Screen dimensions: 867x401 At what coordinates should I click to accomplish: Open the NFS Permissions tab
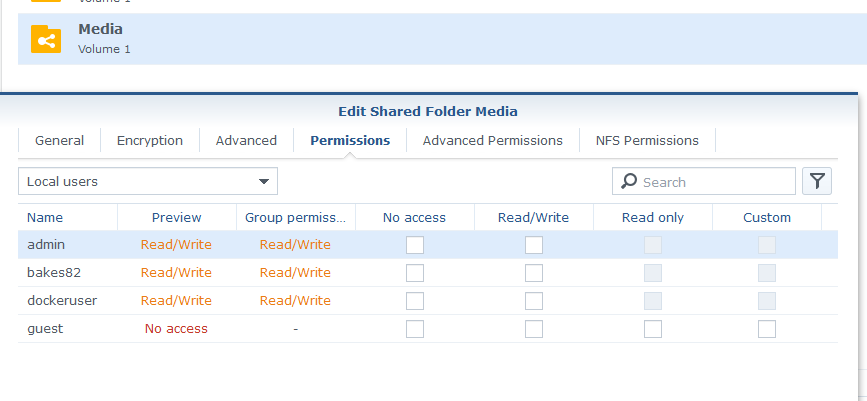[647, 141]
